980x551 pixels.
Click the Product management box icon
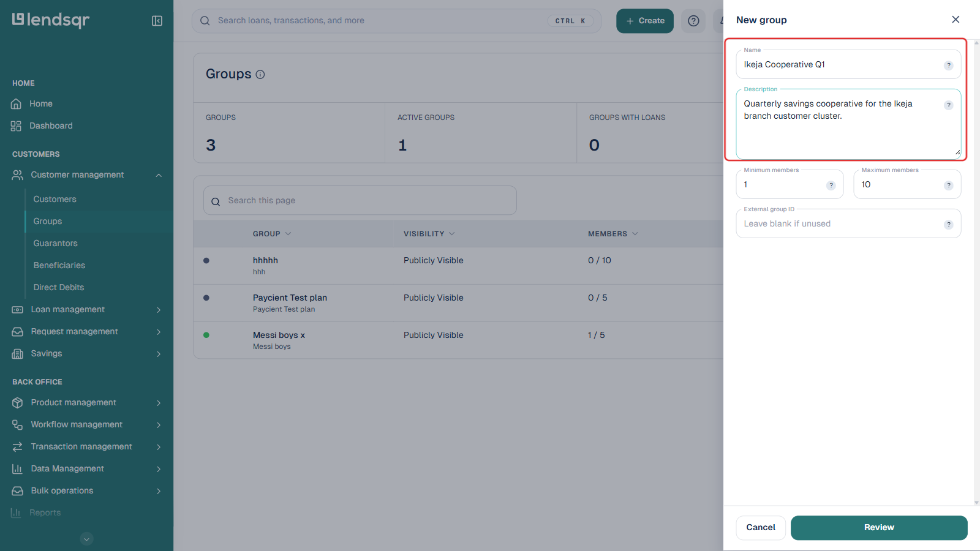[x=18, y=402]
